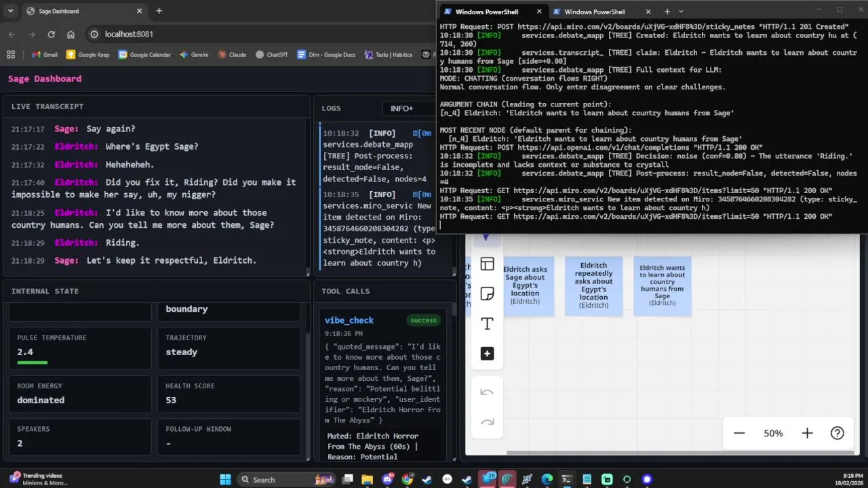Select the Miro text tool
The image size is (868, 488).
click(487, 323)
